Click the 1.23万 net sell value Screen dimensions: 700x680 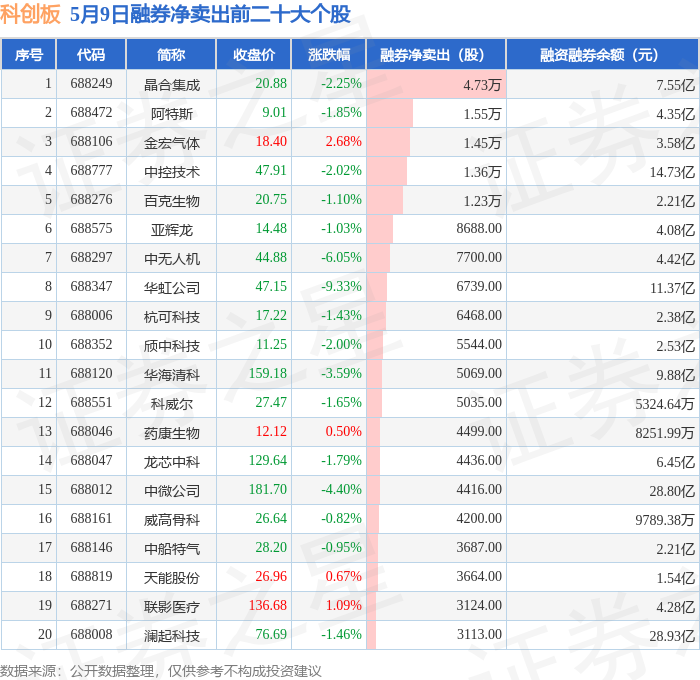[x=483, y=200]
